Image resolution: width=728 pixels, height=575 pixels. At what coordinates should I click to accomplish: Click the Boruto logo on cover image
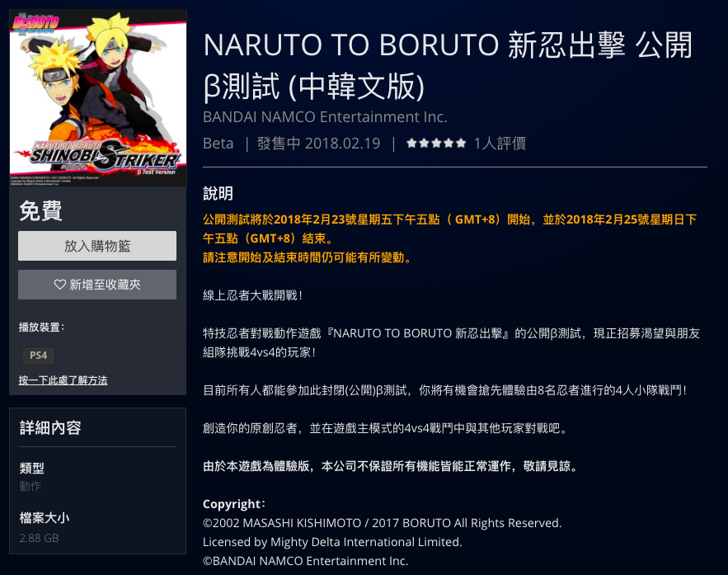(x=35, y=24)
